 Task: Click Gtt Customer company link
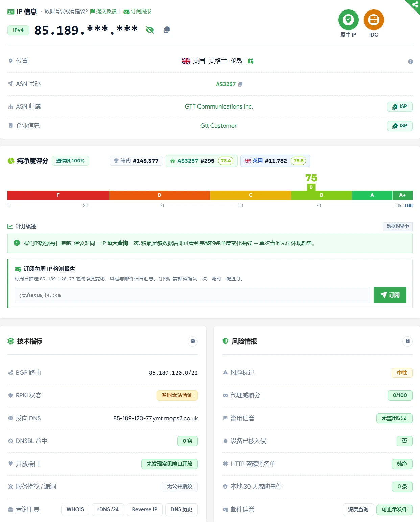click(x=218, y=126)
